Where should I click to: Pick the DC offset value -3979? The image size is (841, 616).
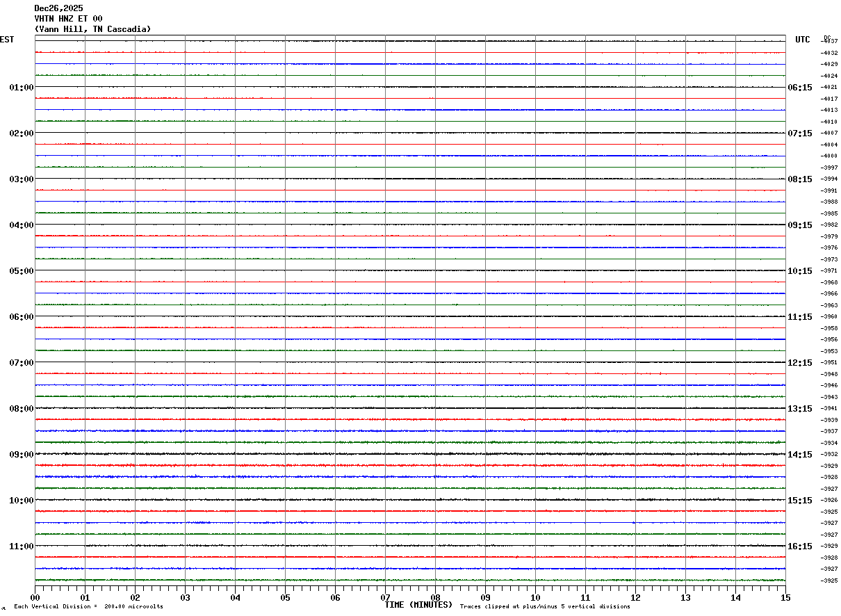click(829, 236)
